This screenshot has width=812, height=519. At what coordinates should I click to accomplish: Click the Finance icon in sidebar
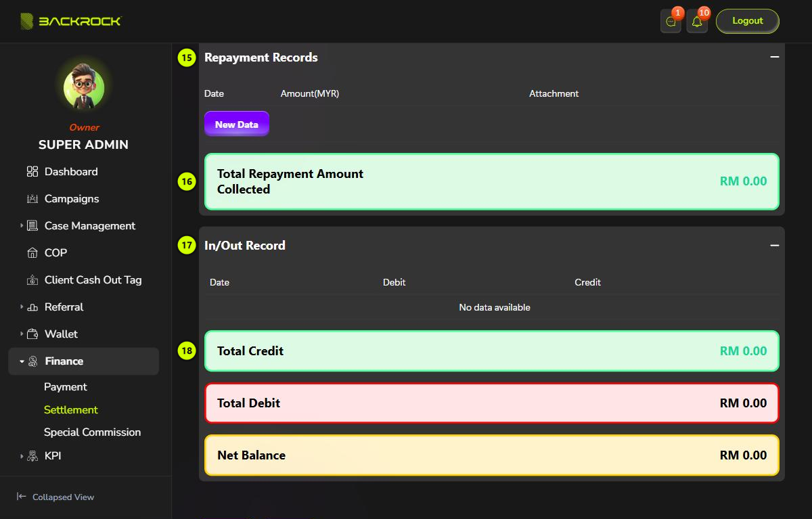[x=32, y=361]
